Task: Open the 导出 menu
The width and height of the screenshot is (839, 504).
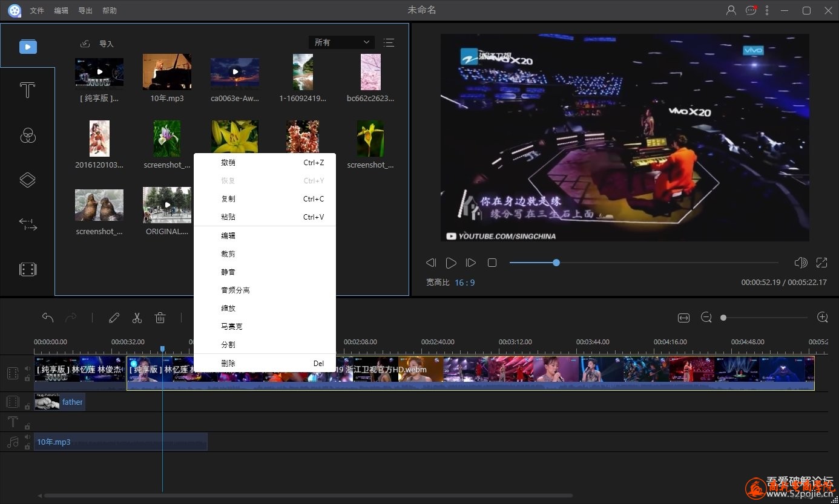Action: [85, 11]
